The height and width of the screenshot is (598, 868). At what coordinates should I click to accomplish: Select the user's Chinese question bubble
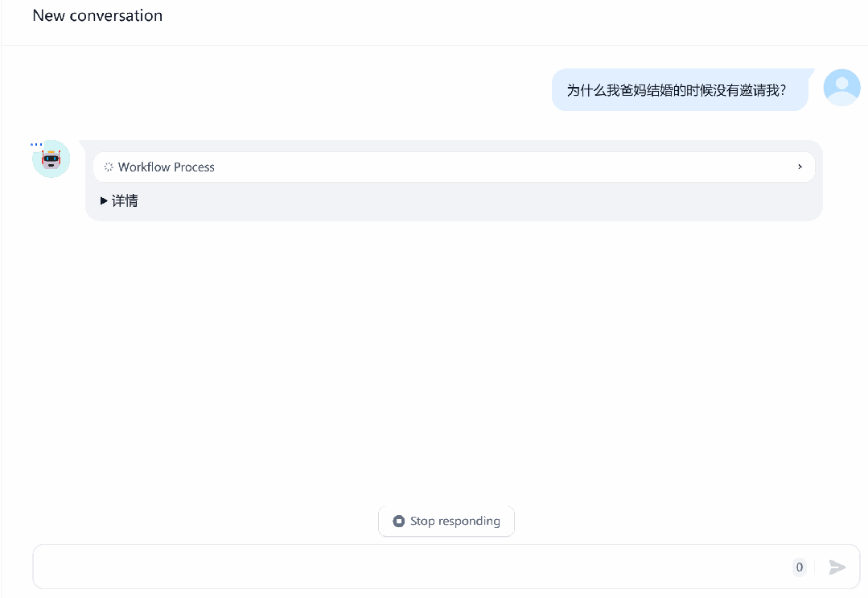pos(680,89)
